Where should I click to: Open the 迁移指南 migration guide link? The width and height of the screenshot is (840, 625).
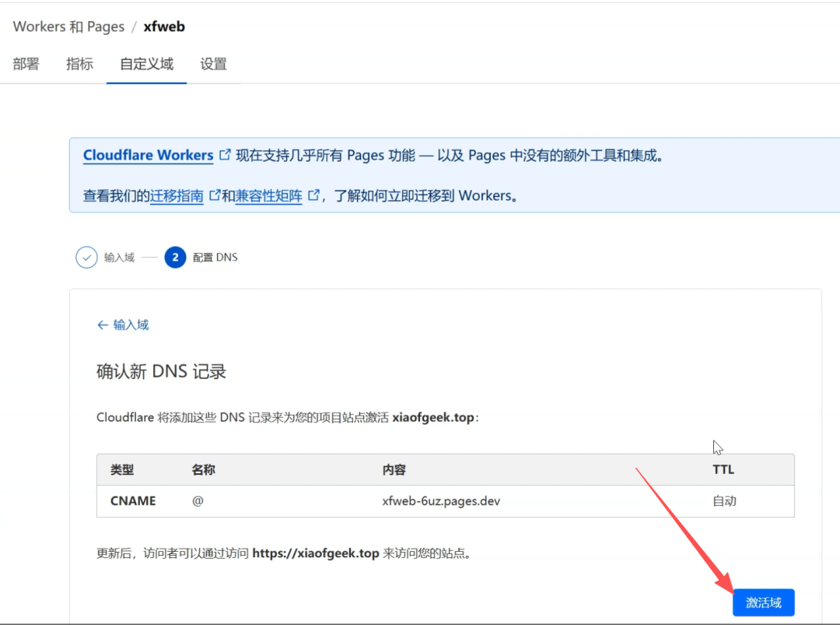tap(177, 195)
